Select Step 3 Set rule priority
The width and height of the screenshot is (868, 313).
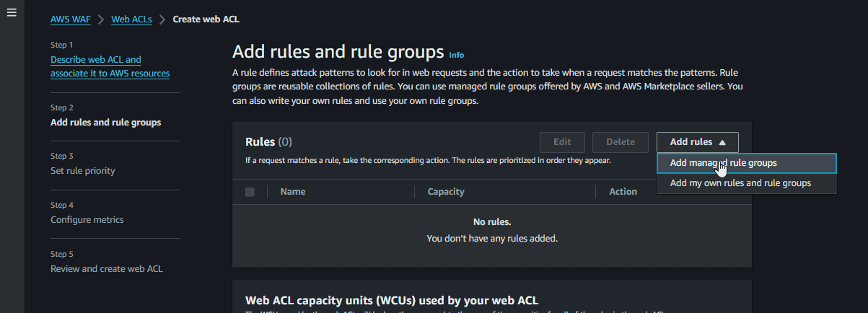tap(83, 171)
